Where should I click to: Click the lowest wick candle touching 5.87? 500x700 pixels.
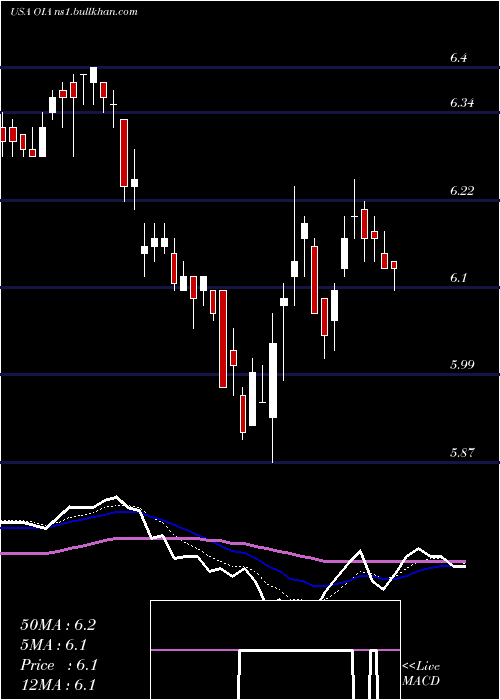click(273, 388)
